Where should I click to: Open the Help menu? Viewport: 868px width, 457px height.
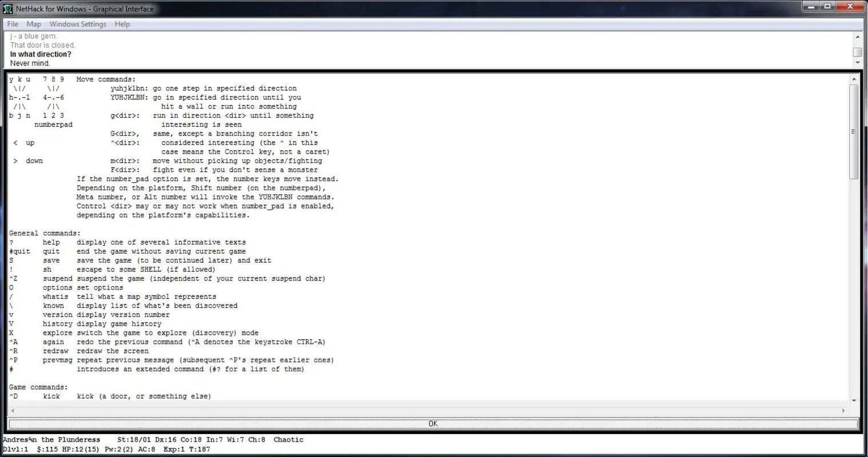click(x=122, y=24)
